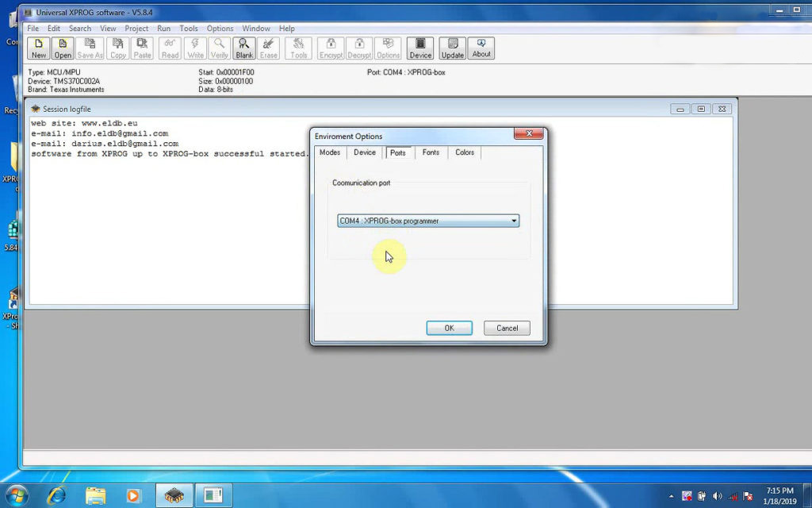Image resolution: width=812 pixels, height=508 pixels.
Task: Click the Paste toolbar icon
Action: pyautogui.click(x=142, y=48)
